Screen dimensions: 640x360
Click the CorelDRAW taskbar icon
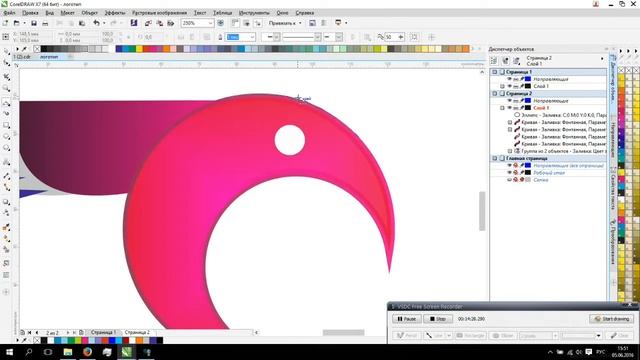(x=127, y=352)
